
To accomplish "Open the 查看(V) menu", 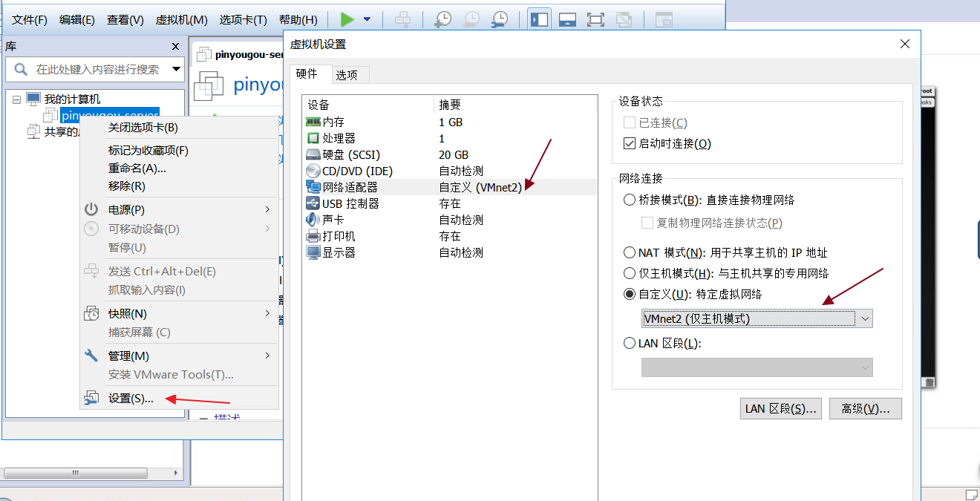I will 125,20.
